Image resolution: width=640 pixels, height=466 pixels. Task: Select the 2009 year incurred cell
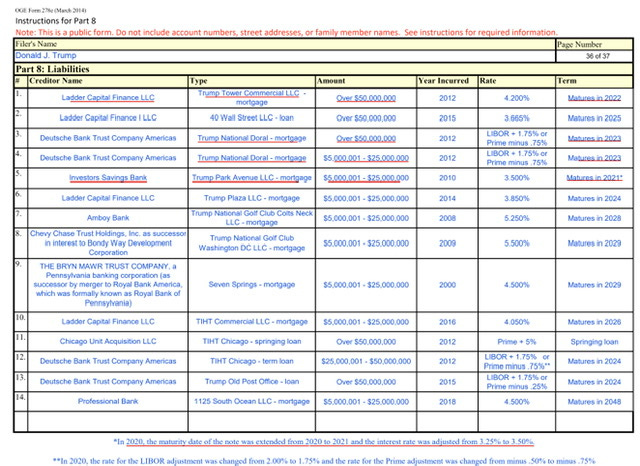(x=447, y=243)
